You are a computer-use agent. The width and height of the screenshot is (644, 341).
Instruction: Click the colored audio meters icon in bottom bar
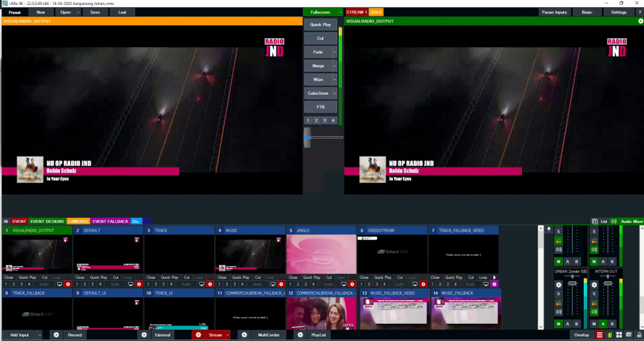click(609, 335)
